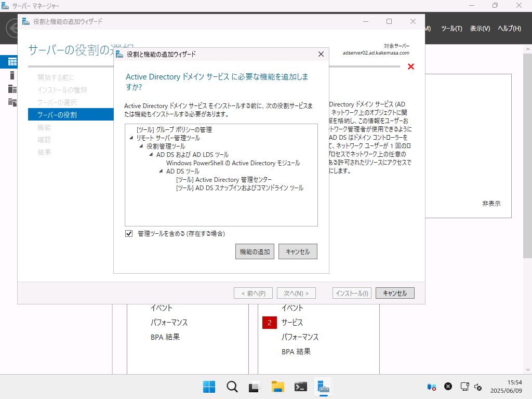The height and width of the screenshot is (399, 532).
Task: Go to the 結果 wizard step
Action: [44, 152]
